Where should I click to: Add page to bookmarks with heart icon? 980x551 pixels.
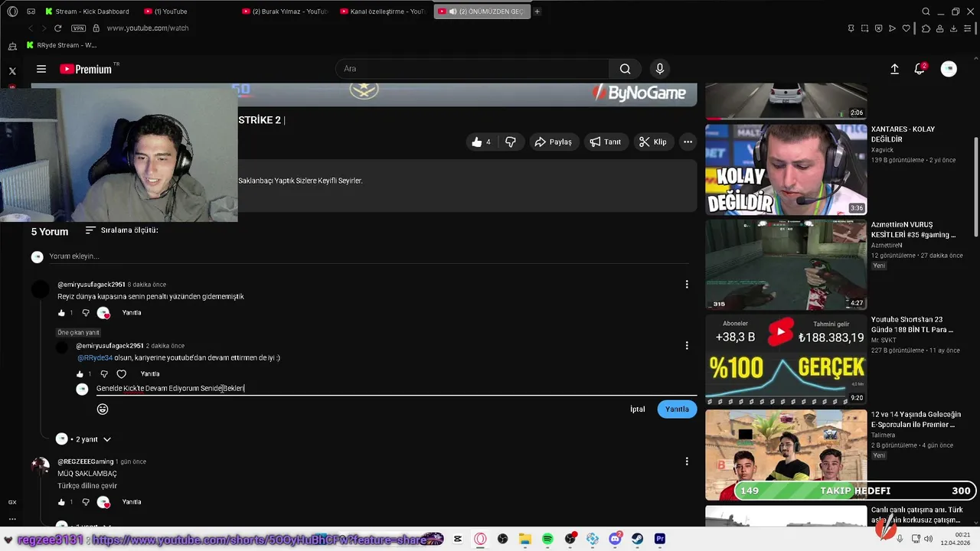click(906, 28)
